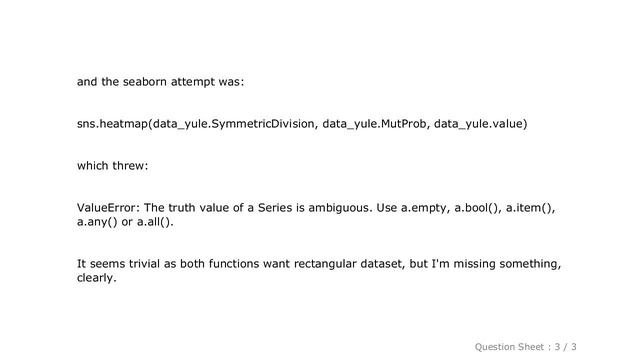Click the 'Question Sheet : 3 / 3' label
The width and height of the screenshot is (640, 360).
coord(525,347)
